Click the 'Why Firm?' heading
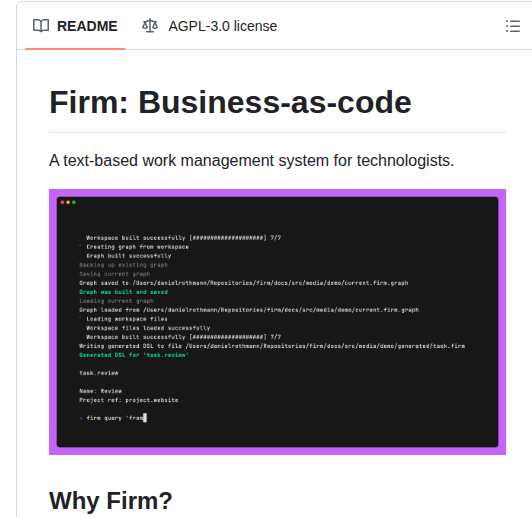The height and width of the screenshot is (517, 532). (111, 501)
